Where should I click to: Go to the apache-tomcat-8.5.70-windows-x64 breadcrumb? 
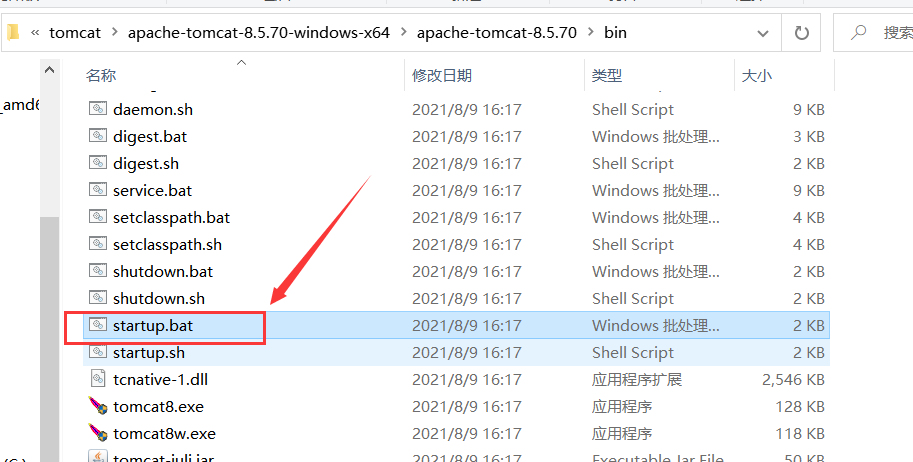[263, 33]
